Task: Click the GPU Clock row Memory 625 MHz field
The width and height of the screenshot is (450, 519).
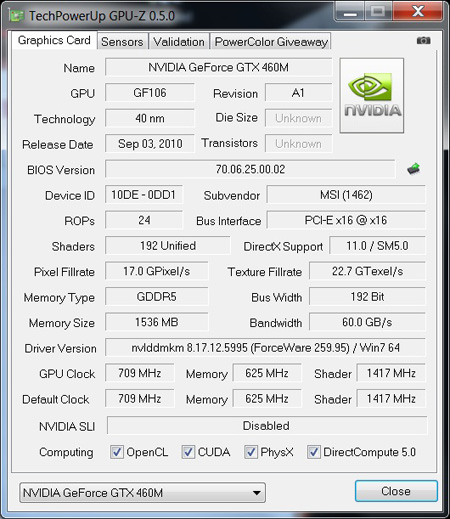Action: [267, 373]
